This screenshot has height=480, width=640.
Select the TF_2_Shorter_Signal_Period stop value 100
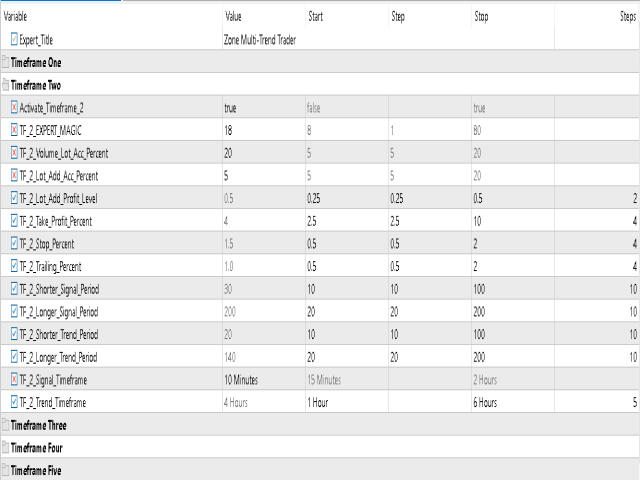pyautogui.click(x=479, y=289)
